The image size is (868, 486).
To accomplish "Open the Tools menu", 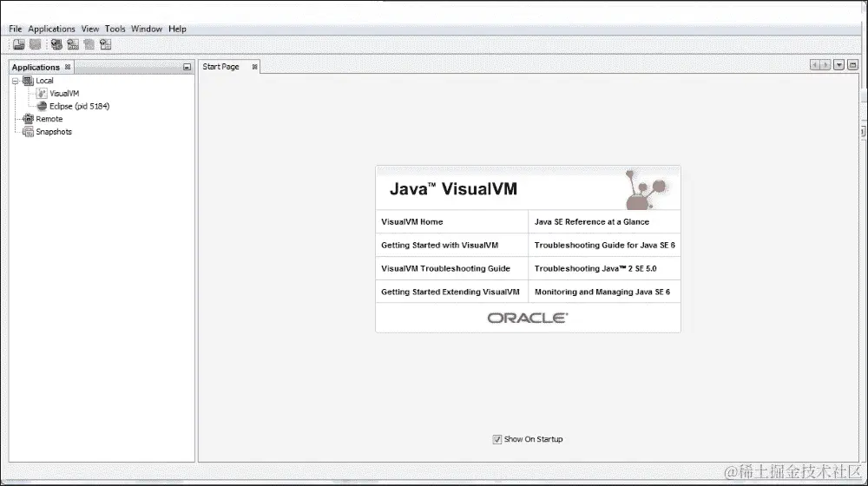I will pyautogui.click(x=115, y=29).
